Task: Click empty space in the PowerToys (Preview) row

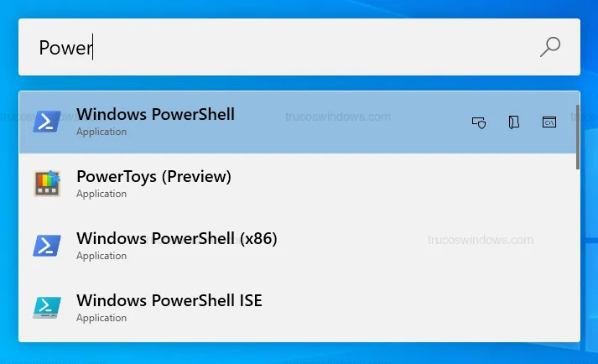Action: (x=403, y=185)
